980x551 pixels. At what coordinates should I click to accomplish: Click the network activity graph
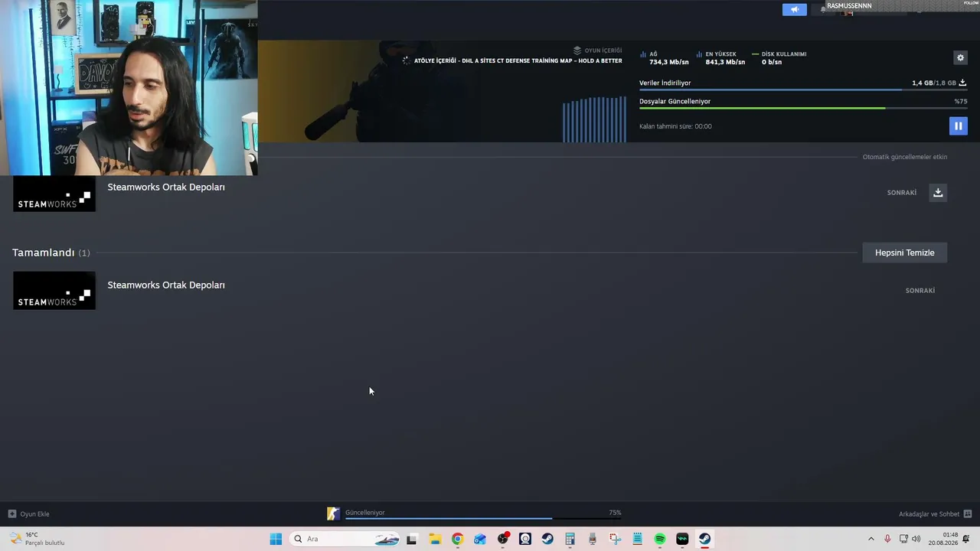tap(594, 119)
